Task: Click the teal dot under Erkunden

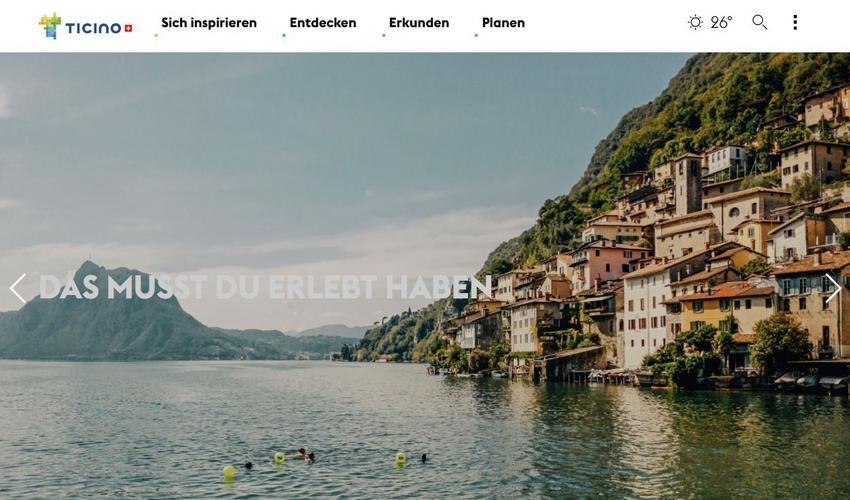Action: [x=383, y=36]
